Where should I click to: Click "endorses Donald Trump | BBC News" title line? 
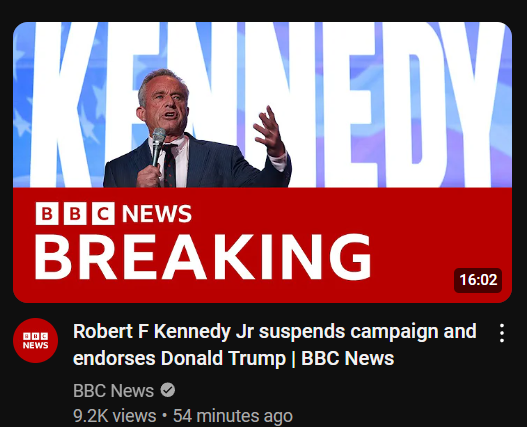233,358
